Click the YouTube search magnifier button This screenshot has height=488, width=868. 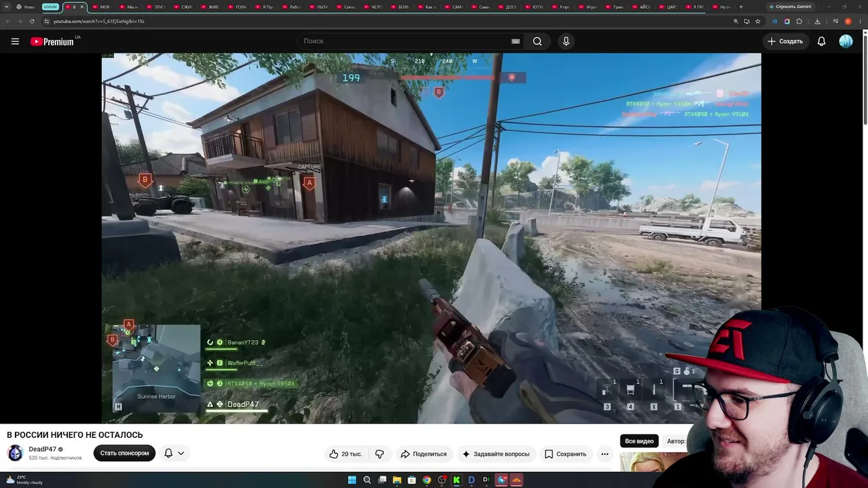537,41
